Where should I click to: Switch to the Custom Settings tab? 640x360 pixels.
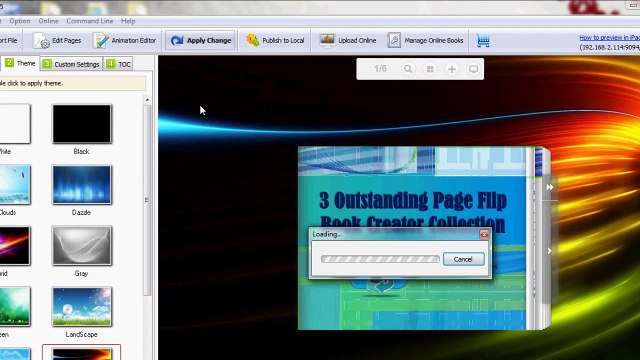tap(71, 64)
